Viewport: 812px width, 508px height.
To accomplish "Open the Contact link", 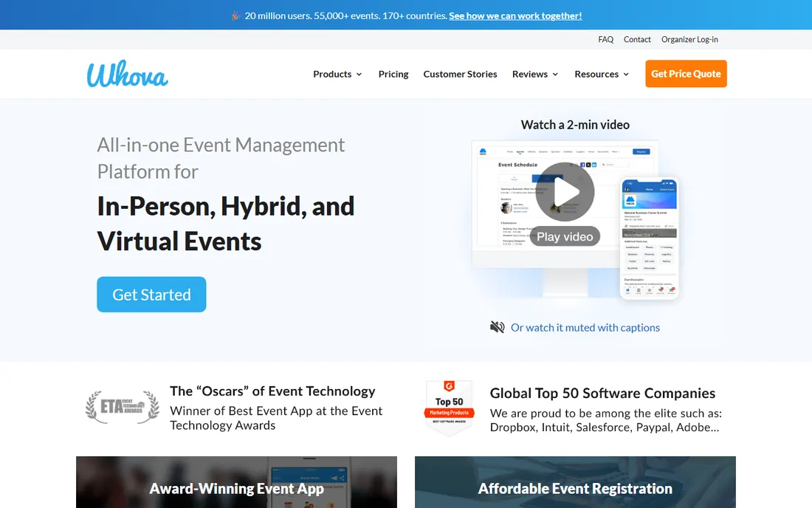I will [637, 39].
